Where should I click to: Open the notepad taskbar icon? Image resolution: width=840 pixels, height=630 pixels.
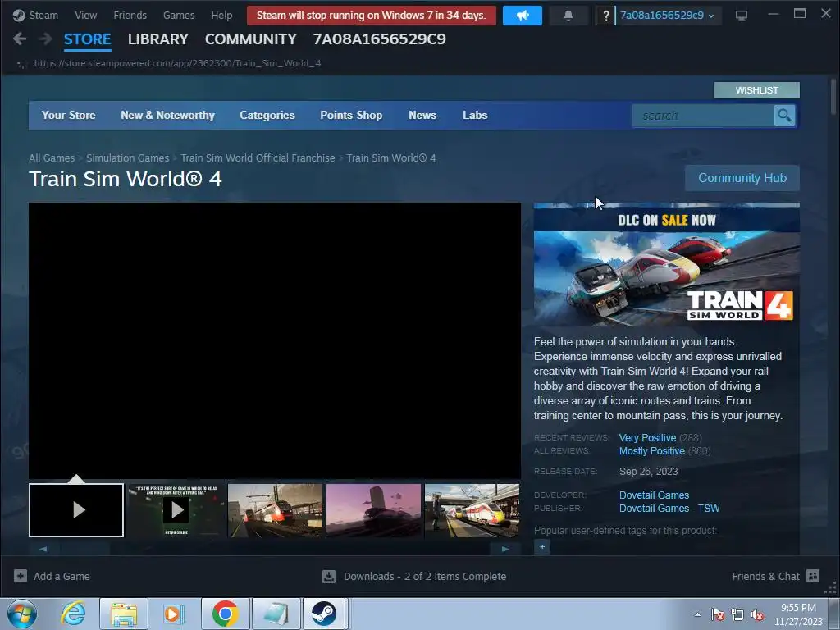276,614
